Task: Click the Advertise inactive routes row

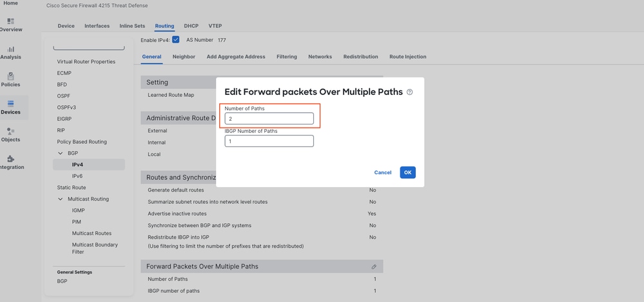Action: (x=262, y=214)
